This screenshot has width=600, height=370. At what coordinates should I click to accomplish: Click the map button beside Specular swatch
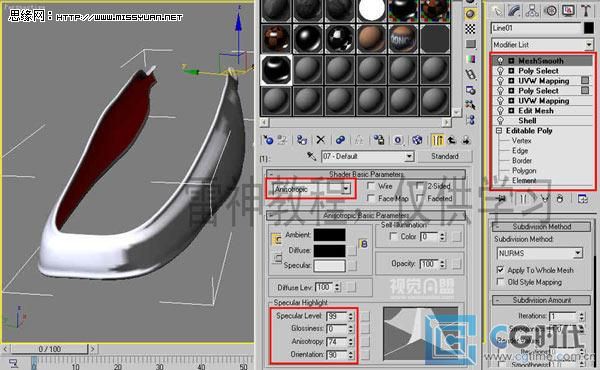[352, 265]
